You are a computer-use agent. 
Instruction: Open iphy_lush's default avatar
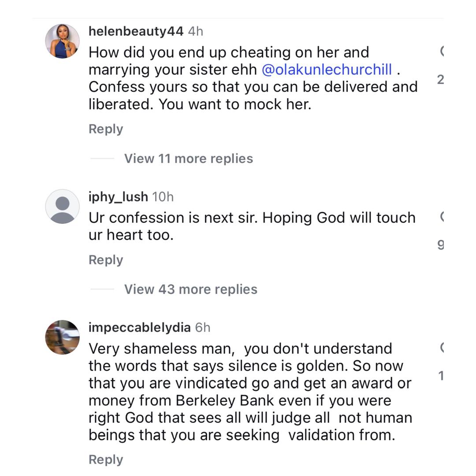[62, 206]
